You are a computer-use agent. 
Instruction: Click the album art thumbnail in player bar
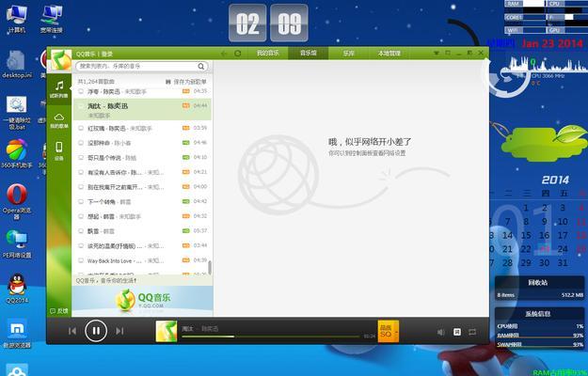167,331
